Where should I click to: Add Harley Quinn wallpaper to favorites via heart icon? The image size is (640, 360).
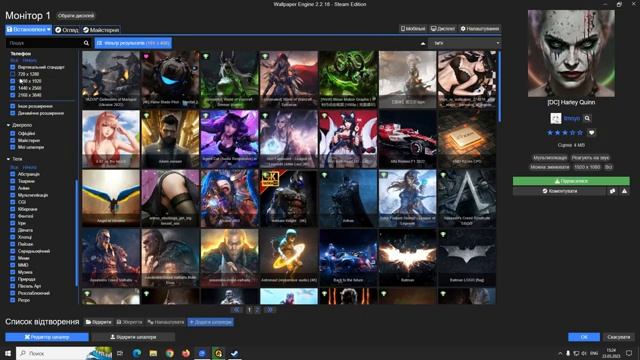point(591,133)
